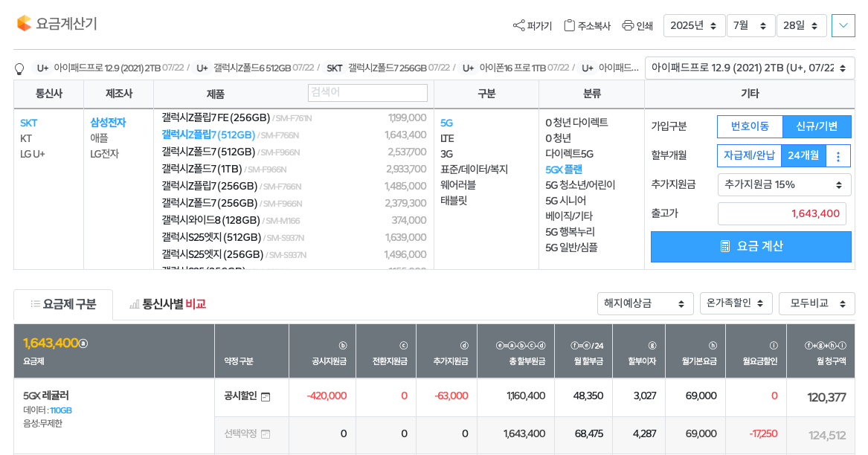Select 번호이동 subscription type

pyautogui.click(x=750, y=126)
